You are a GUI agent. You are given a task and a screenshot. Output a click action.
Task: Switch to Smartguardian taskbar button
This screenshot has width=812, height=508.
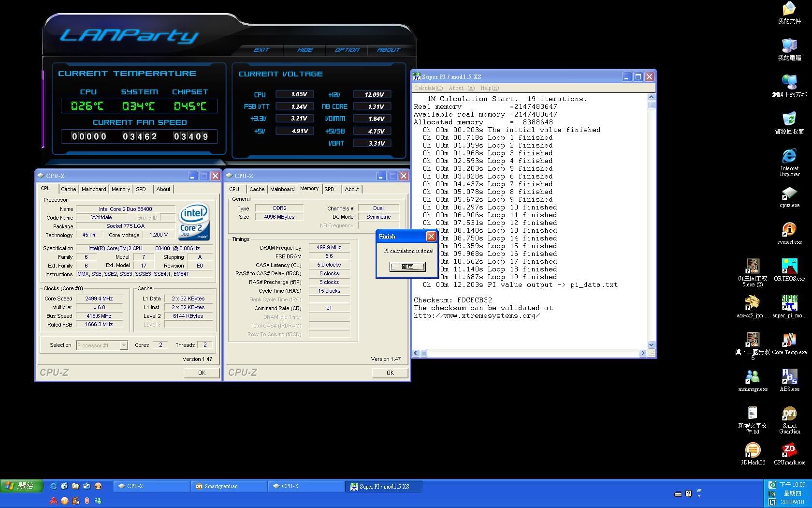click(229, 486)
